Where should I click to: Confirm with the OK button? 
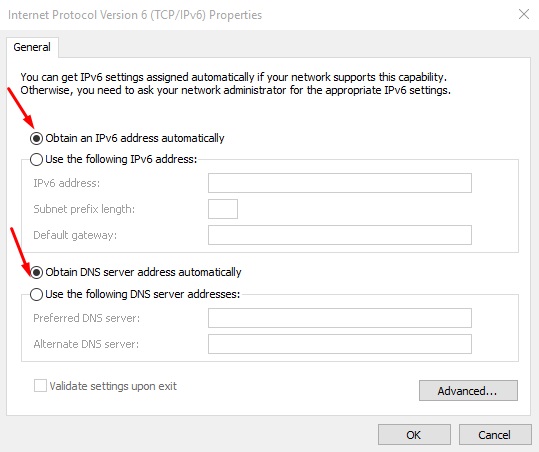(414, 435)
